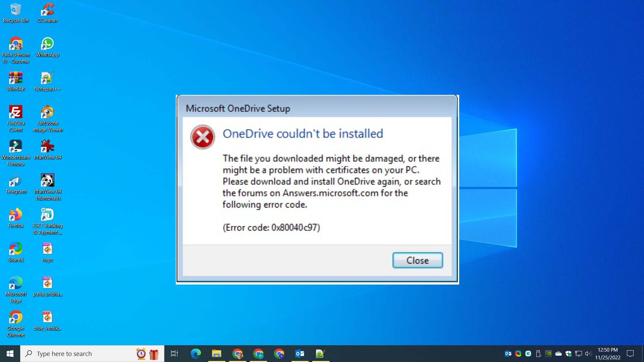Select the Firefox desktop icon
Viewport: 644px width, 362px height.
[15, 219]
